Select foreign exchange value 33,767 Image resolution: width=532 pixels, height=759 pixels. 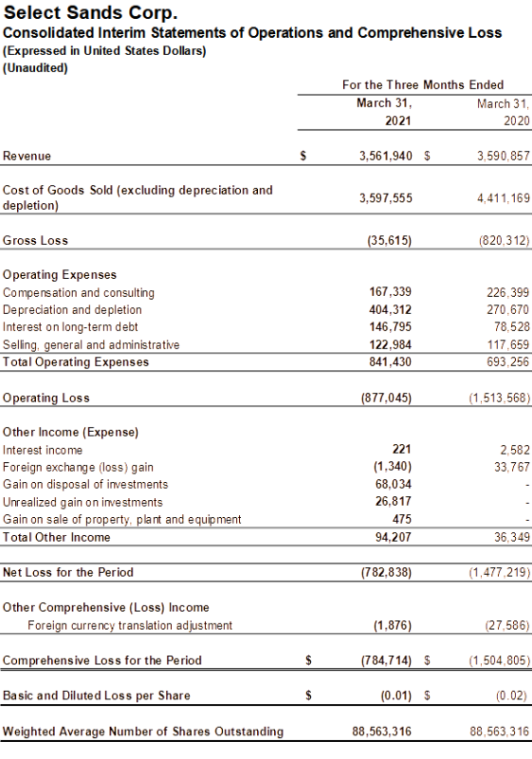512,468
